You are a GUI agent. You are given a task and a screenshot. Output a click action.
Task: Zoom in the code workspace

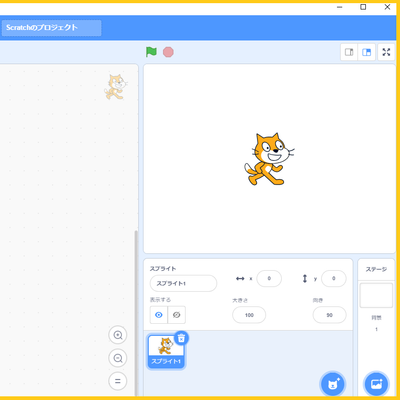click(118, 335)
